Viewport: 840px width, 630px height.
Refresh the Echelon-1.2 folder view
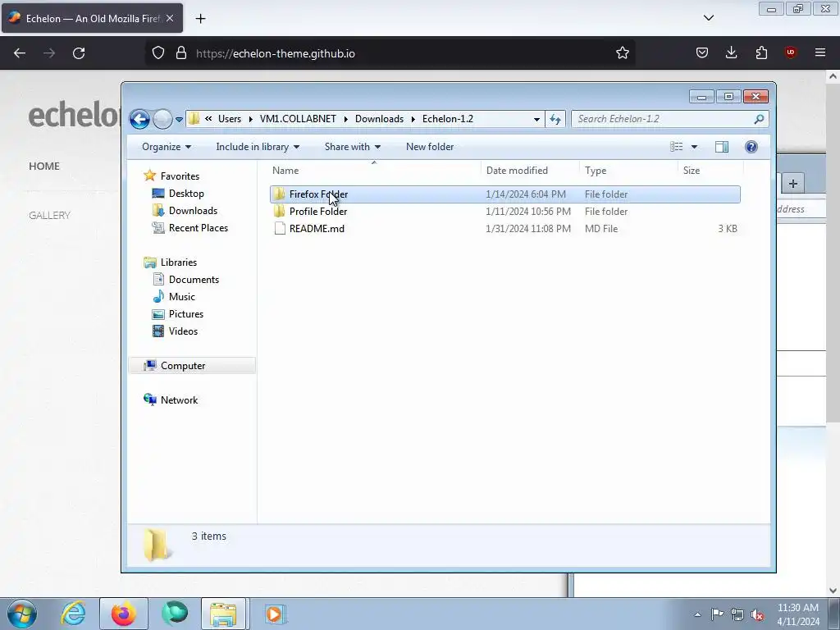click(x=555, y=120)
